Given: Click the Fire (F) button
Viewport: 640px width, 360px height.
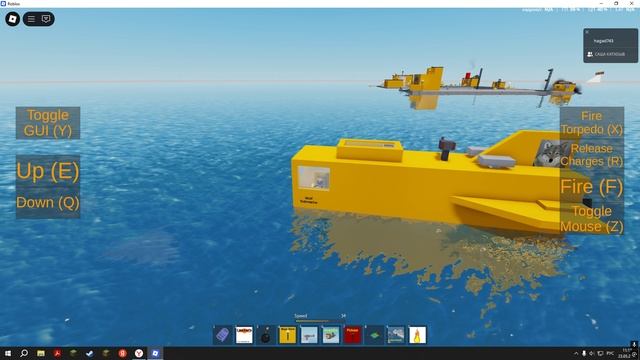Looking at the screenshot, I should [x=591, y=187].
